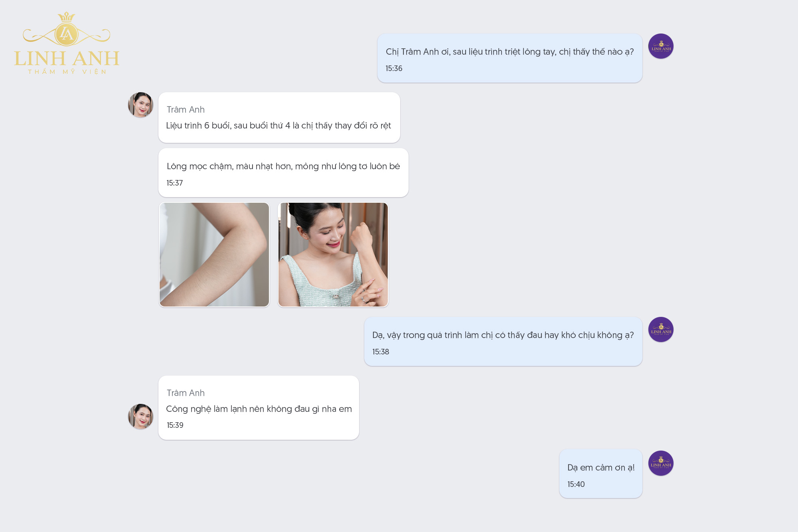
Task: View the photo of the woman in green top
Action: pyautogui.click(x=333, y=255)
